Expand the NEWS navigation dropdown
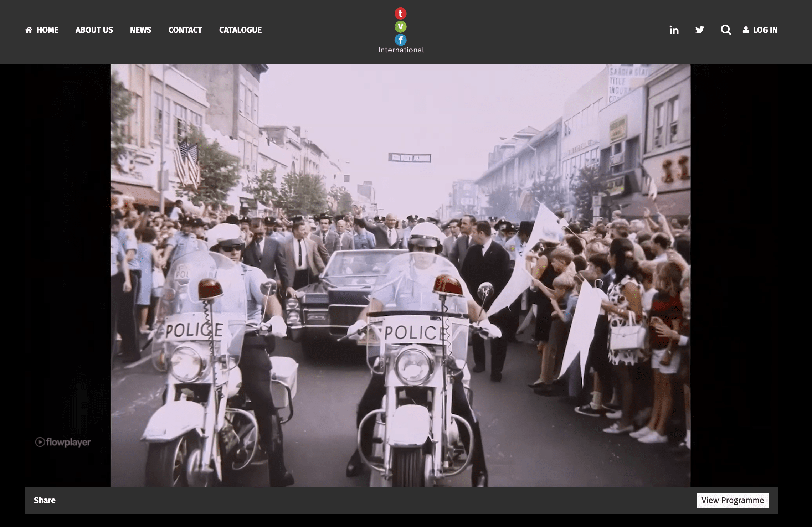 140,30
